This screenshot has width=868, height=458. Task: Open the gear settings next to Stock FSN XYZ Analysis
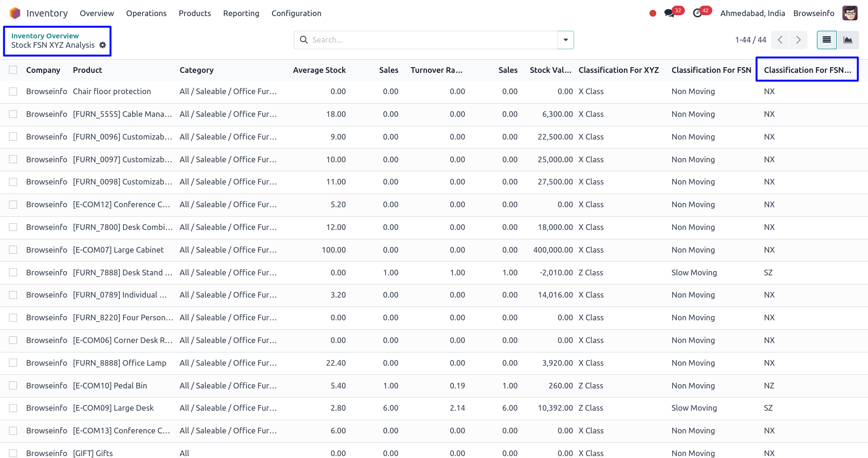pos(103,45)
